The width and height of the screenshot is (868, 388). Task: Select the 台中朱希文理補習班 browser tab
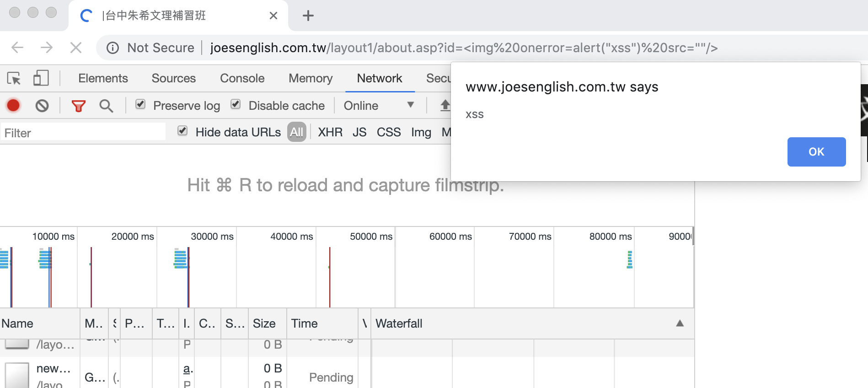pos(178,16)
